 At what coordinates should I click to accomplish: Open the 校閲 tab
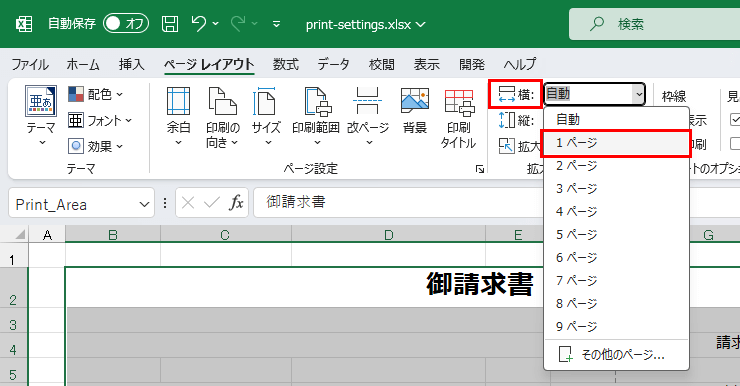[x=382, y=64]
